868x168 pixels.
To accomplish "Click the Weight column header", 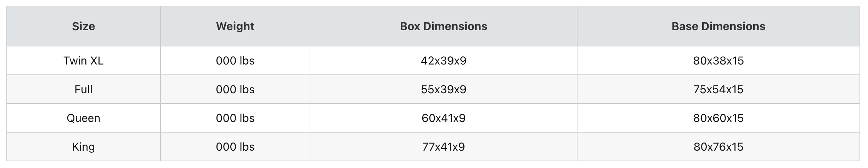I will pos(235,26).
